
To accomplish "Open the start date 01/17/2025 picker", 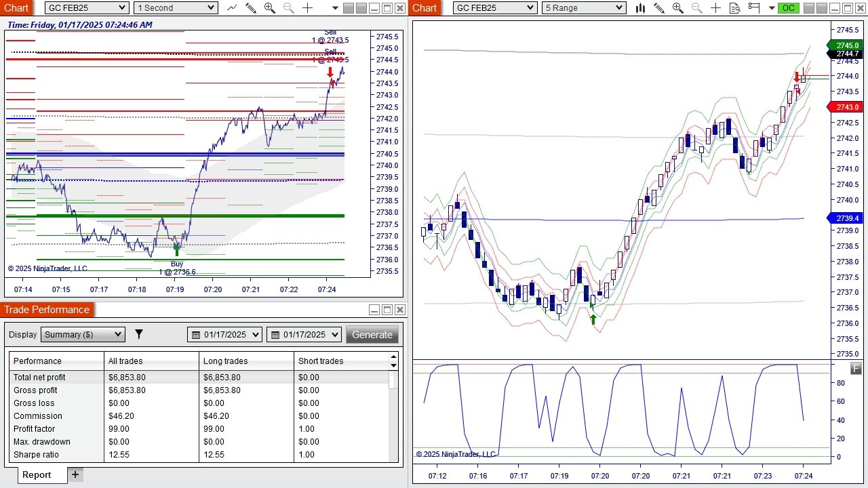I will (224, 334).
